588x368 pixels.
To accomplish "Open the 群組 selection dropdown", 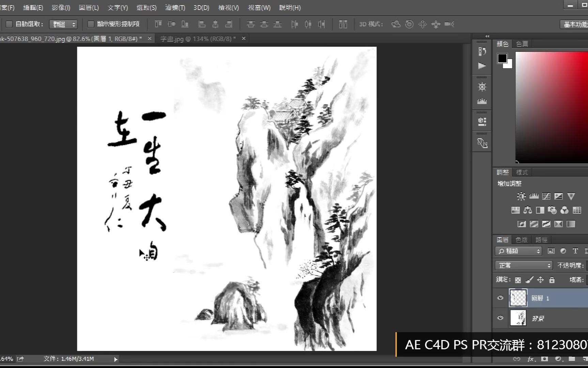I will (x=63, y=24).
